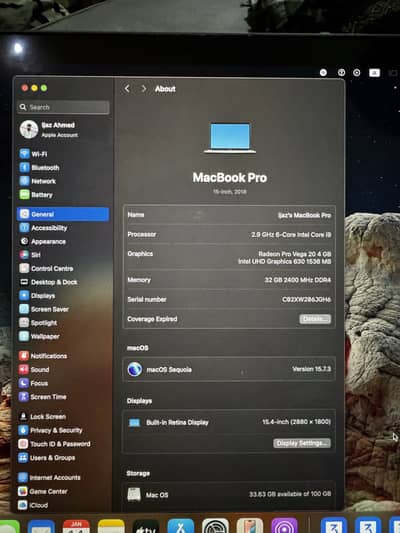Click macOS Sequoia version row
Image resolution: width=400 pixels, height=533 pixels.
229,369
